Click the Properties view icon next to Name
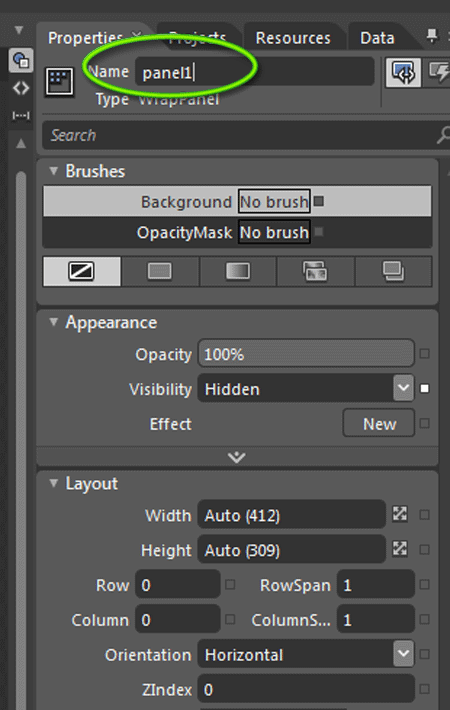This screenshot has height=710, width=450. pyautogui.click(x=403, y=72)
